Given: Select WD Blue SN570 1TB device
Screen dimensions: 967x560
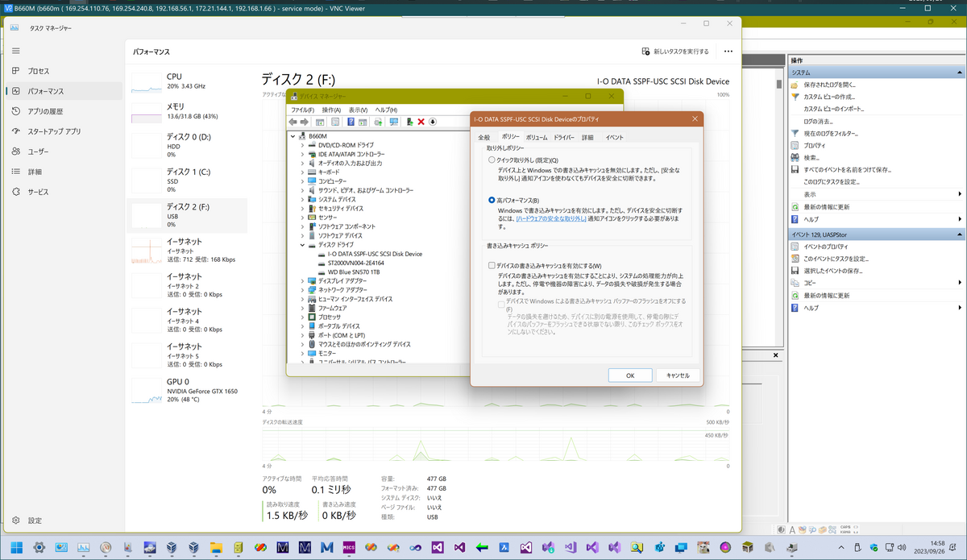Looking at the screenshot, I should pos(354,272).
